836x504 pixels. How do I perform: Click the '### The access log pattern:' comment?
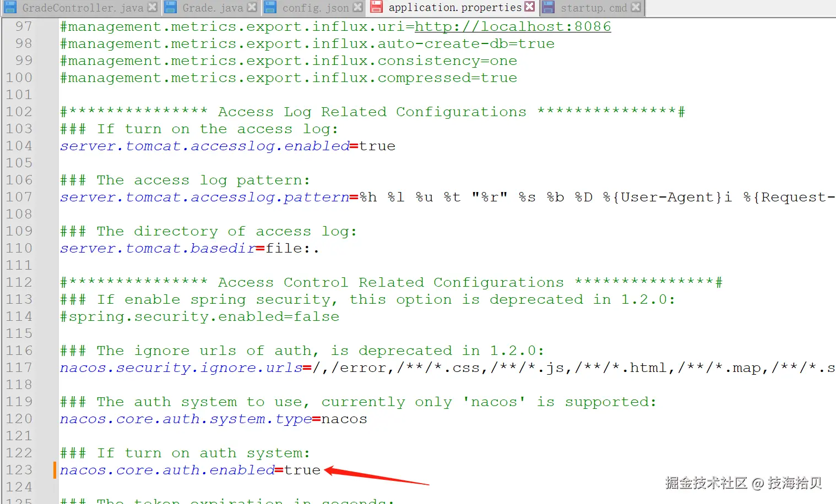coord(185,180)
